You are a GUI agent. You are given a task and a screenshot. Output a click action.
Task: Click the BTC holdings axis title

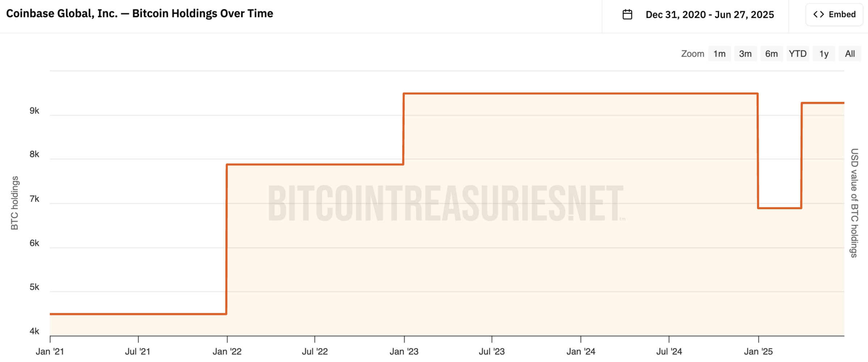point(14,203)
